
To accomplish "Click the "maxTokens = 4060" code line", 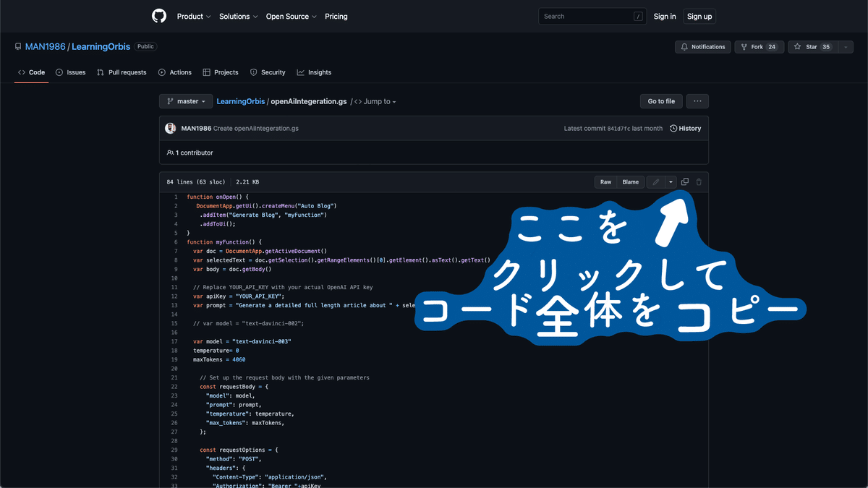I will click(x=219, y=359).
